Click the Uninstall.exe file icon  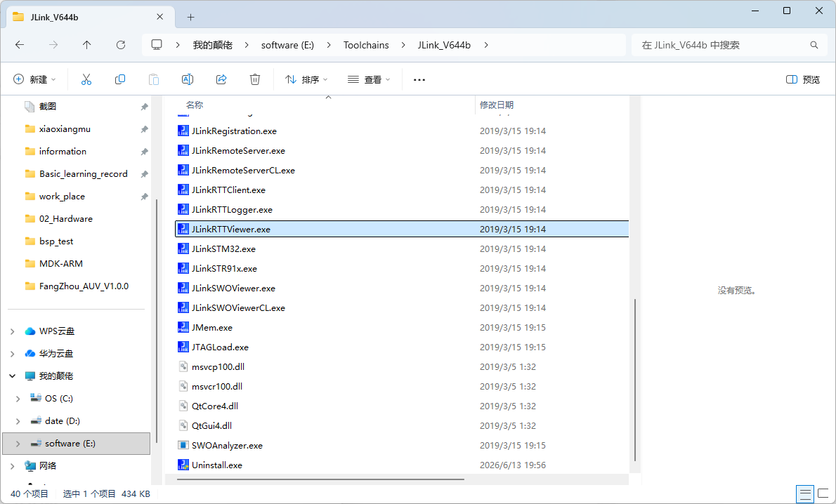click(183, 465)
